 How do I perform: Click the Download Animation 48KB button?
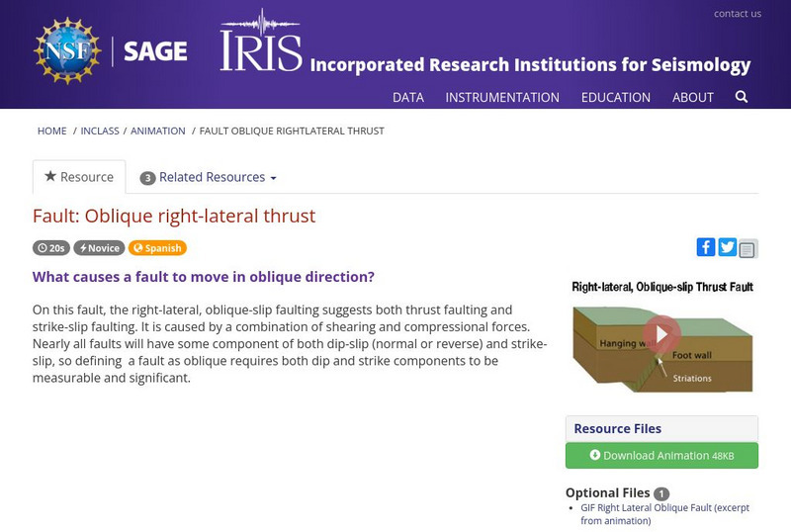(x=661, y=455)
